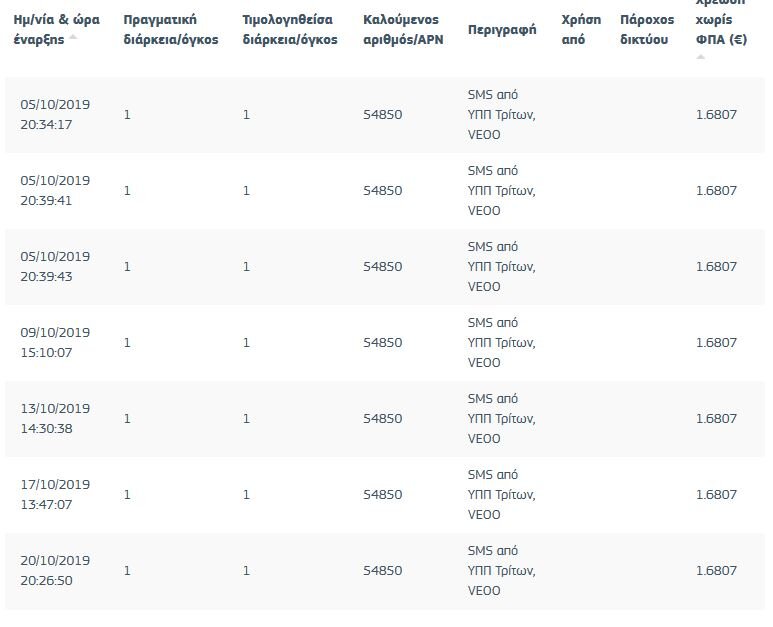Click number 54850 in the 09/10/2019 row
This screenshot has width=773, height=627.
click(x=383, y=343)
